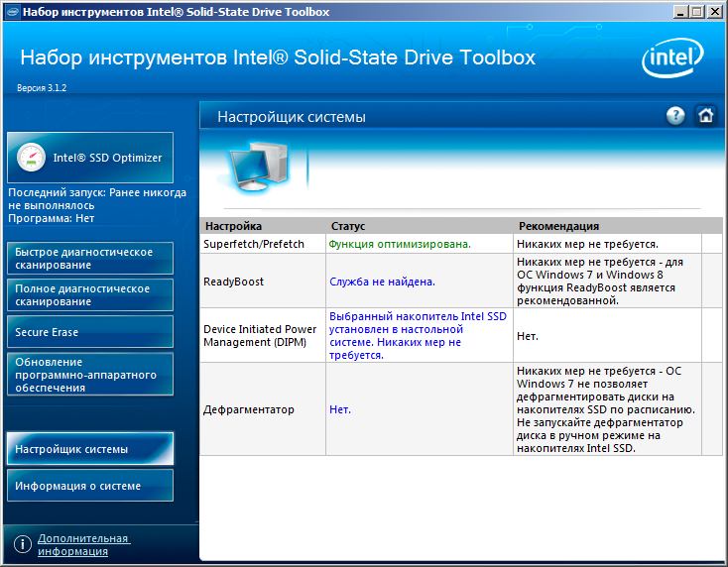Minimize the Toolbox window
The width and height of the screenshot is (728, 567).
tap(679, 12)
